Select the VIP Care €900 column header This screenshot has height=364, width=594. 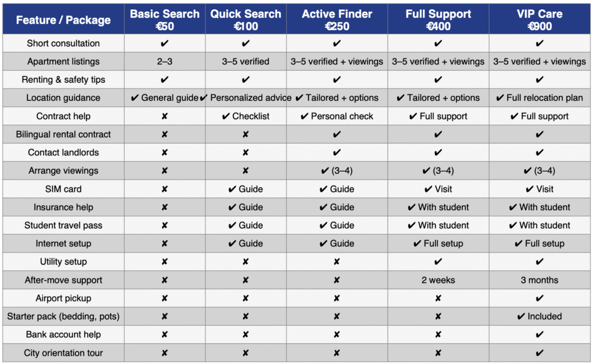[539, 20]
